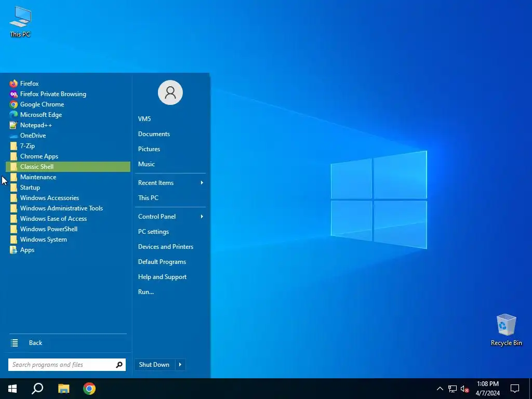532x399 pixels.
Task: Launch Microsoft Edge from the menu
Action: (68, 115)
